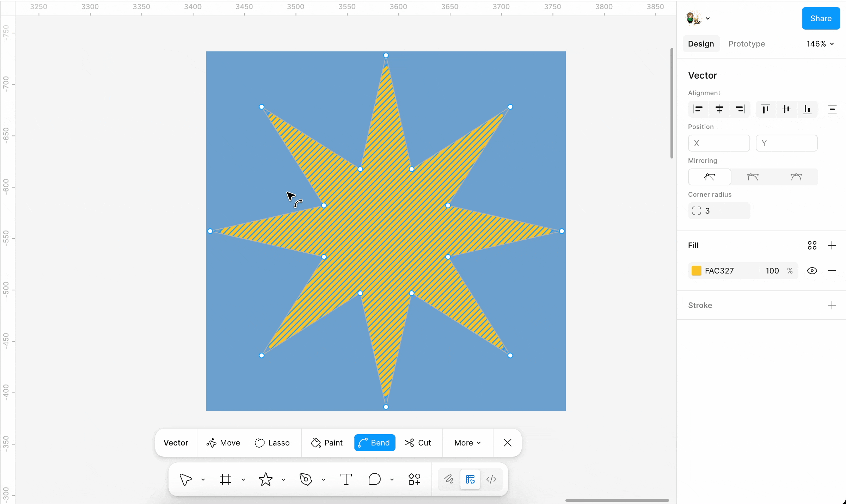Switch to the Prototype tab

coord(747,44)
